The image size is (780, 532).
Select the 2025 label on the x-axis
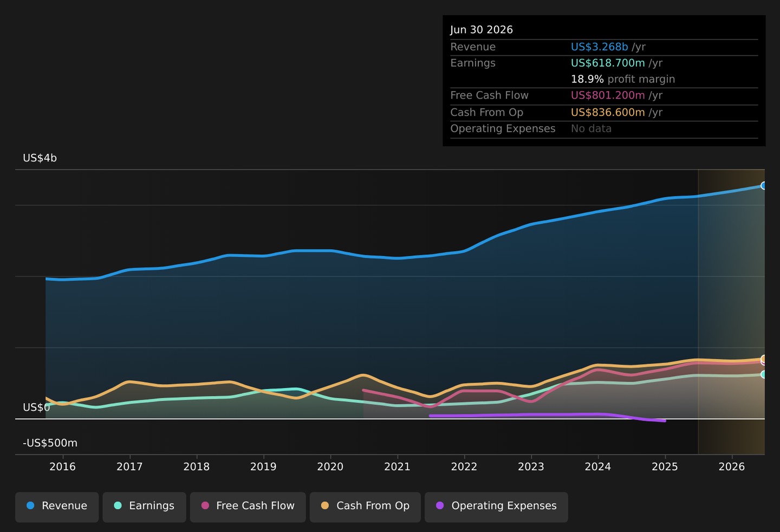665,467
